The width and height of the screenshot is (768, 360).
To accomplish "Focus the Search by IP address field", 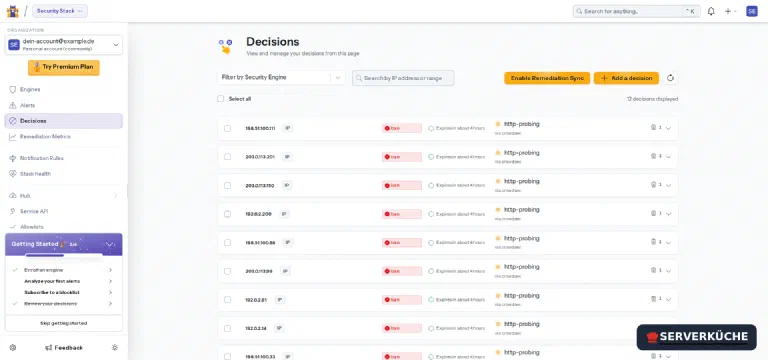I will click(403, 78).
